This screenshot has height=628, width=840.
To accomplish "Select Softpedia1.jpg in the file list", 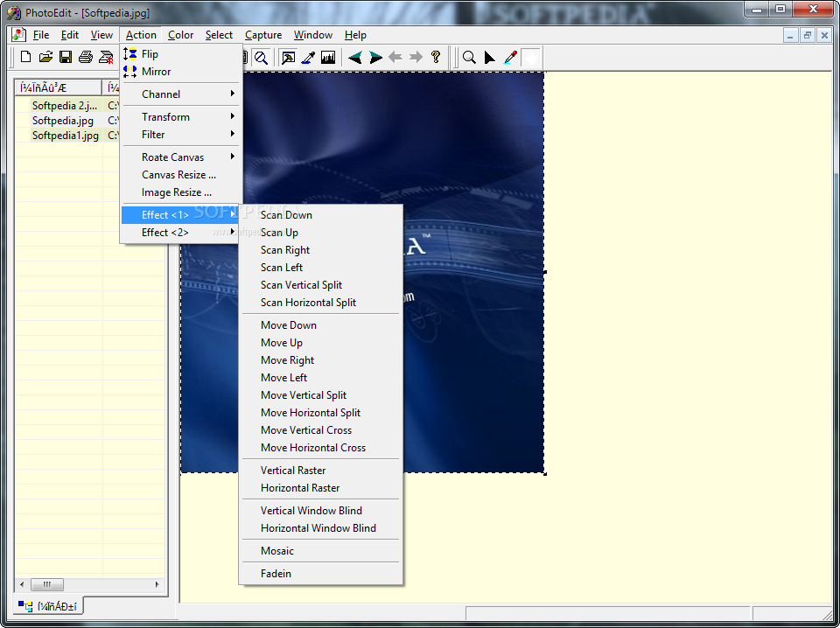I will click(66, 136).
